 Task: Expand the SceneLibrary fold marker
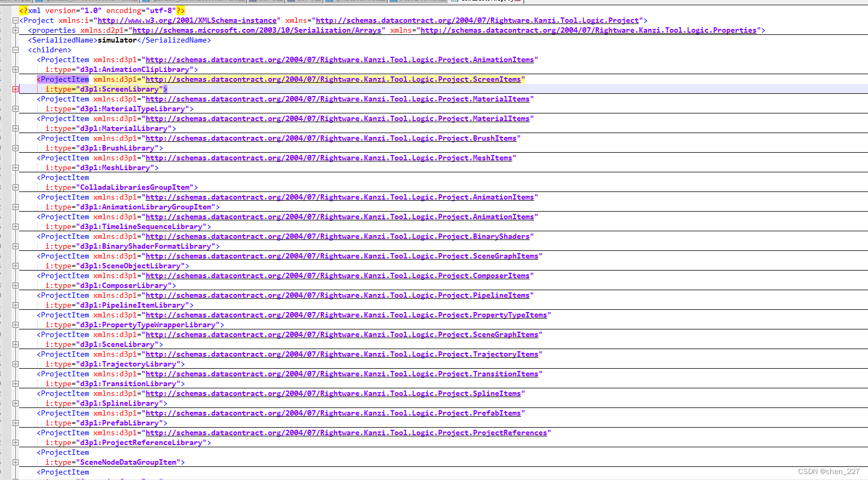click(x=15, y=345)
